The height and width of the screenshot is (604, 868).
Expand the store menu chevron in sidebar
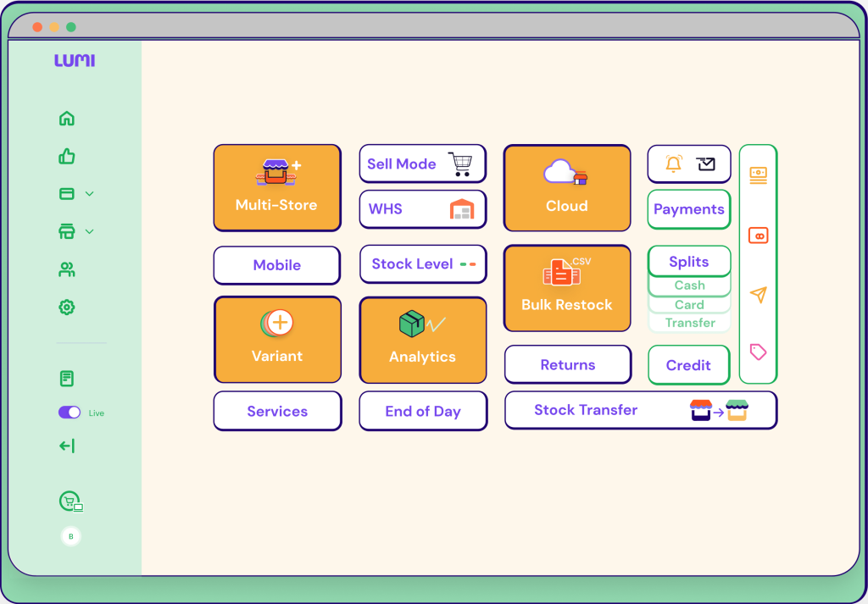(90, 231)
